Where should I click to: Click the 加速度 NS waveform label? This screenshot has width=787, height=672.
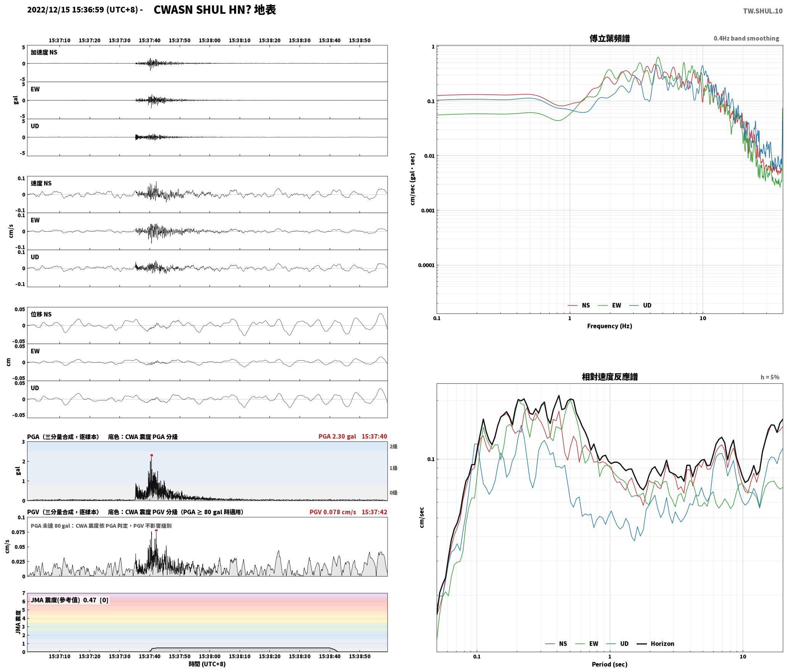pyautogui.click(x=44, y=52)
